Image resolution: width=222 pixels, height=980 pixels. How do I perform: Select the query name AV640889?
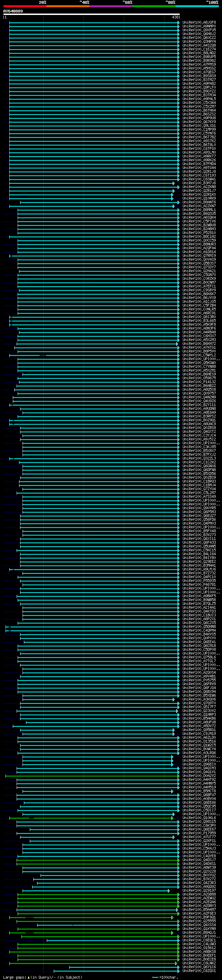pos(13,11)
